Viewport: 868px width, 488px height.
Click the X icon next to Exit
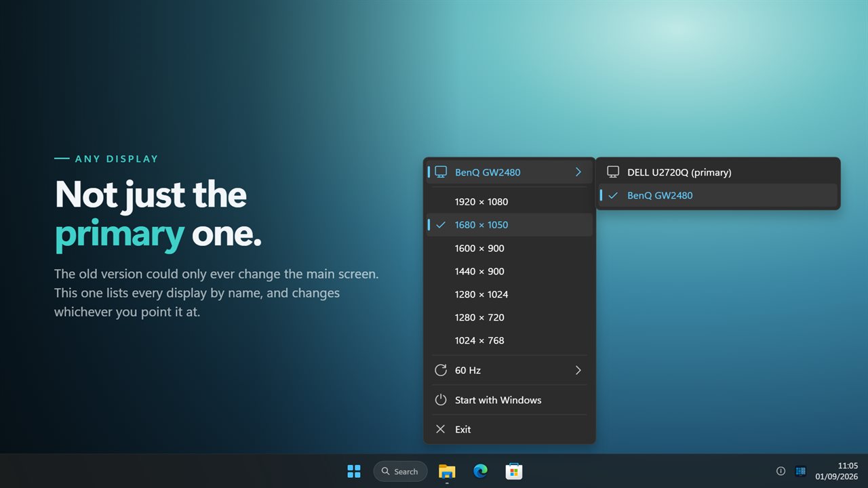pyautogui.click(x=441, y=429)
